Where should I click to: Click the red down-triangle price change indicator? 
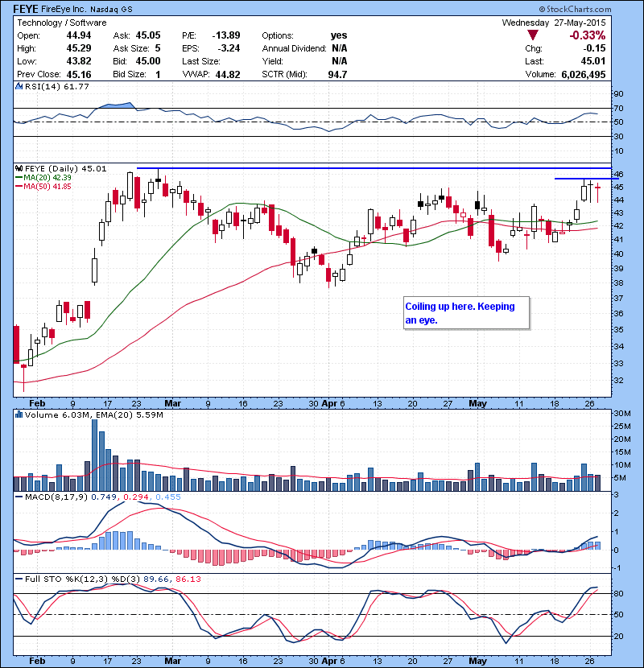pyautogui.click(x=533, y=35)
